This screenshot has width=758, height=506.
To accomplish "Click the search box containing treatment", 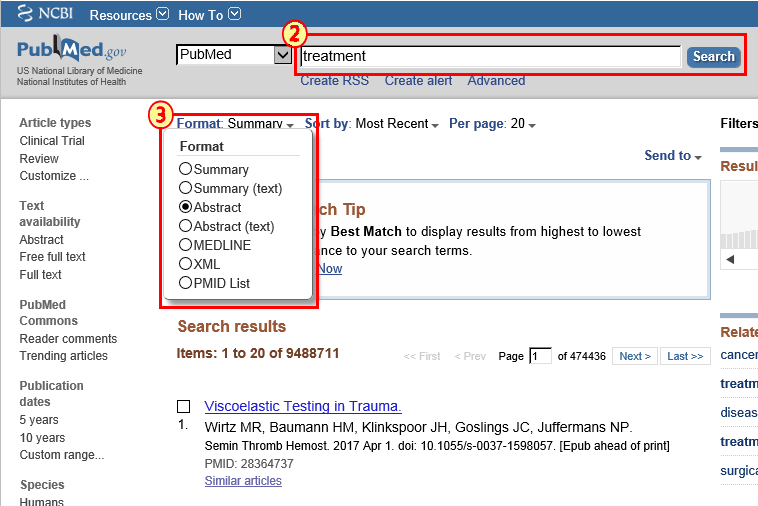I will coord(490,56).
